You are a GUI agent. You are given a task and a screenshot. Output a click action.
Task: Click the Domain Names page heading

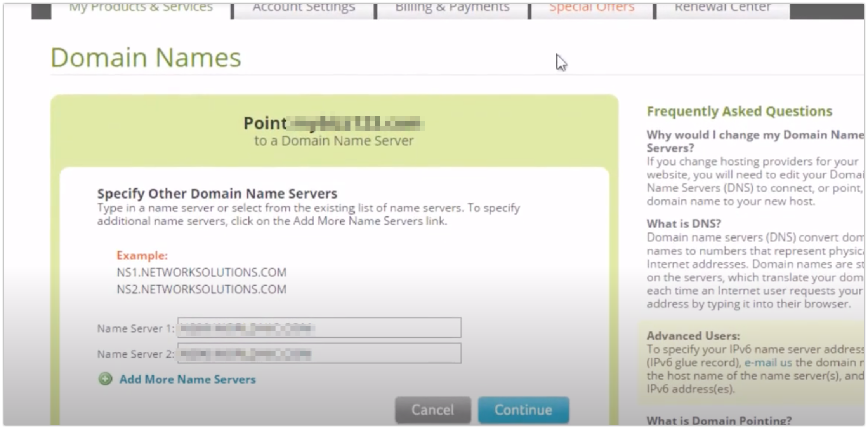[146, 58]
